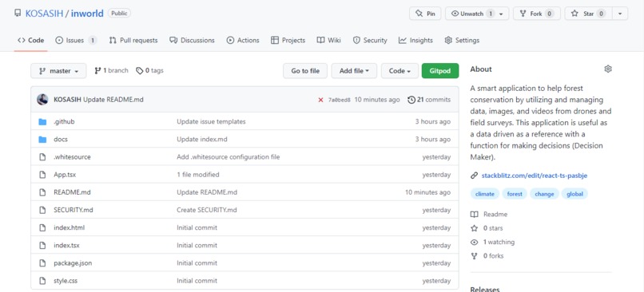The width and height of the screenshot is (644, 292).
Task: Pin this repository
Action: [x=425, y=14]
